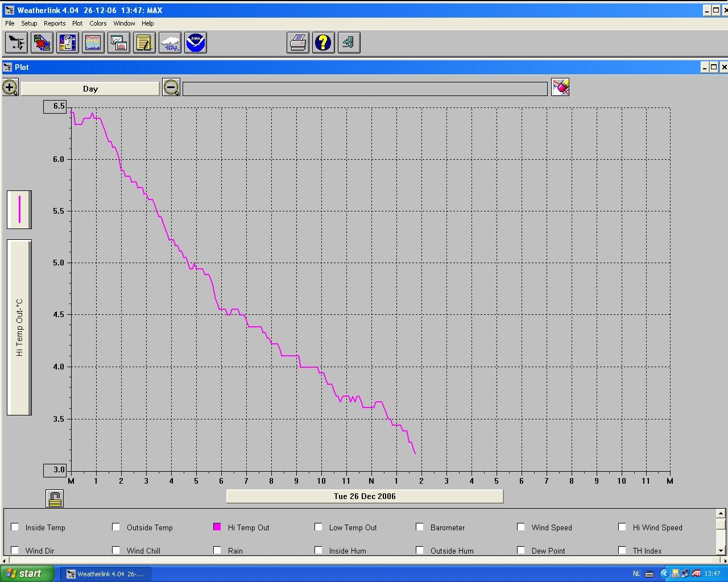
Task: Enable the Outside Temp checkbox
Action: pos(116,527)
